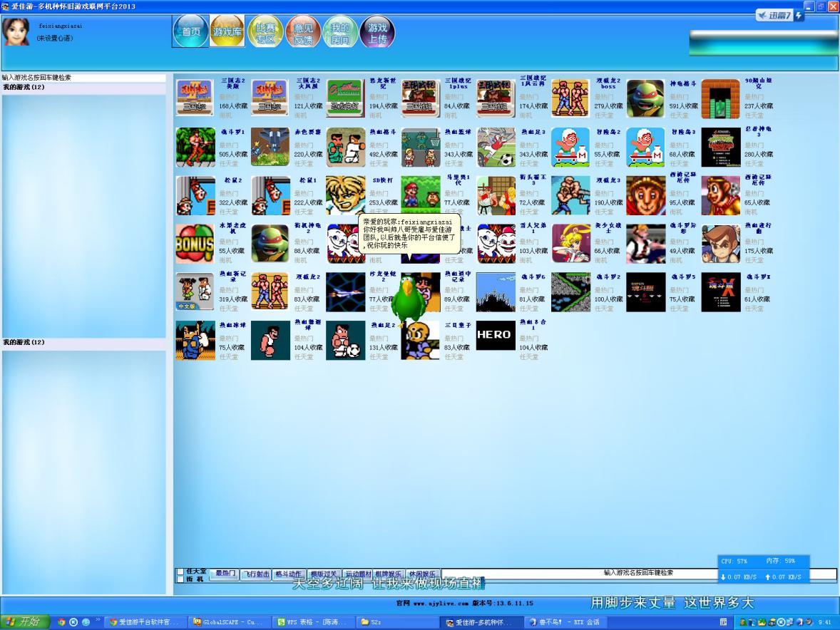The width and height of the screenshot is (840, 630).
Task: Open the 我的房间 my room bubble
Action: tap(340, 31)
